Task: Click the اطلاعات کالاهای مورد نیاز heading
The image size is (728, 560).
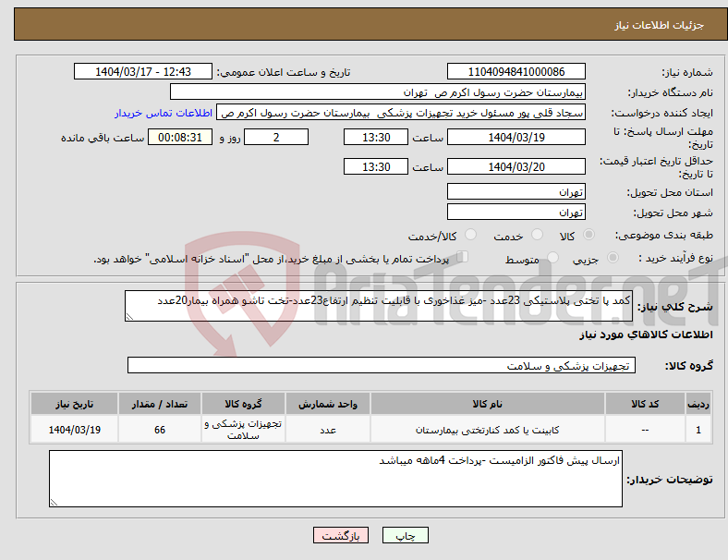Action: click(x=646, y=335)
